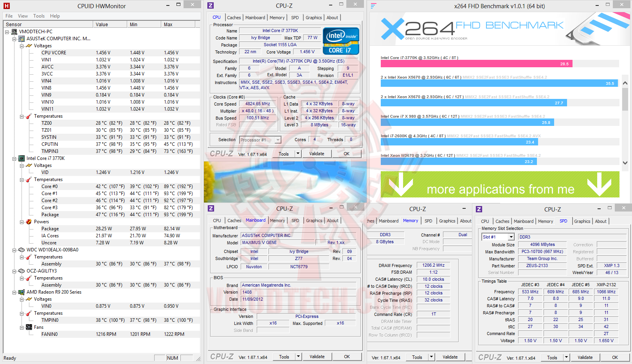Click the Team Group Inc. manufacturer field

click(542, 258)
